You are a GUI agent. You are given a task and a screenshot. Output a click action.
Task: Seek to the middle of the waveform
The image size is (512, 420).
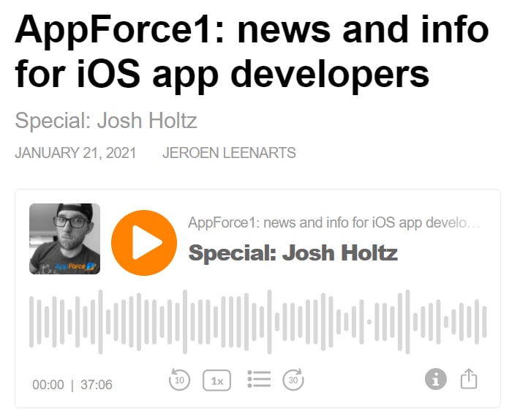coord(257,322)
